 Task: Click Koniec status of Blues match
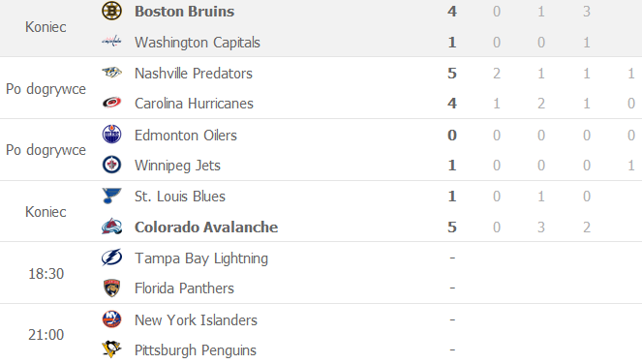tap(46, 212)
